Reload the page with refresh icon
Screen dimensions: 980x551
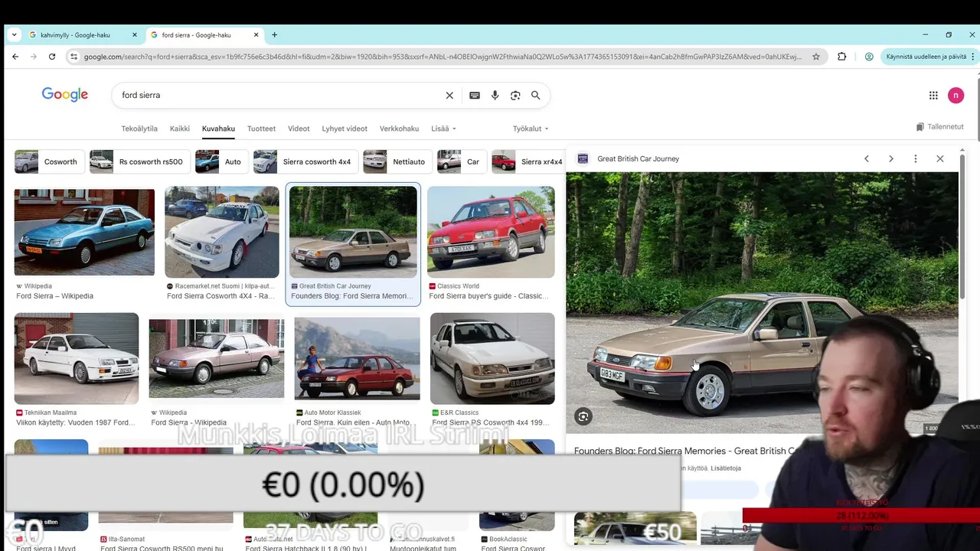point(52,57)
